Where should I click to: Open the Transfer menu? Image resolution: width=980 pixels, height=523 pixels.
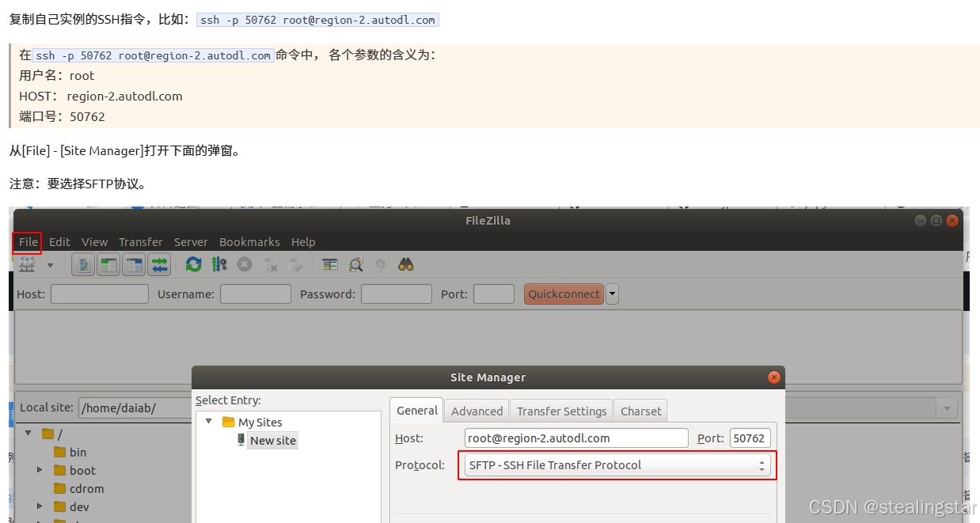coord(141,242)
